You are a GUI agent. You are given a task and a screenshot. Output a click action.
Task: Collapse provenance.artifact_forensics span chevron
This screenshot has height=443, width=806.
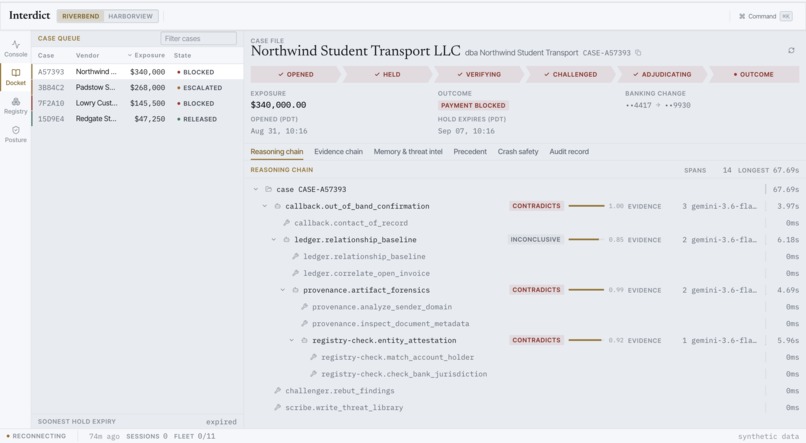pyautogui.click(x=283, y=290)
